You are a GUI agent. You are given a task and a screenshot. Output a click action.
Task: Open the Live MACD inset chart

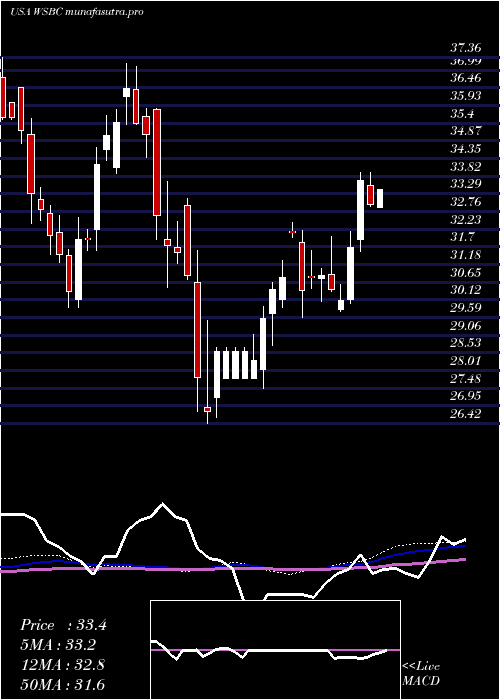[275, 650]
